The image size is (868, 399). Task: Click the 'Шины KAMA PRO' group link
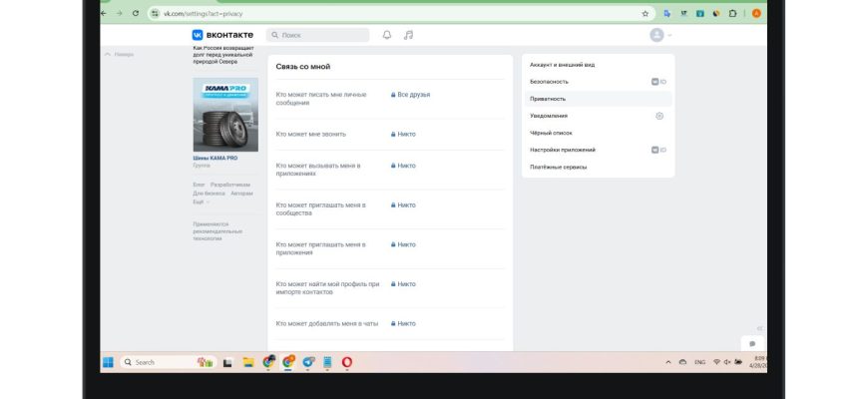coord(215,158)
